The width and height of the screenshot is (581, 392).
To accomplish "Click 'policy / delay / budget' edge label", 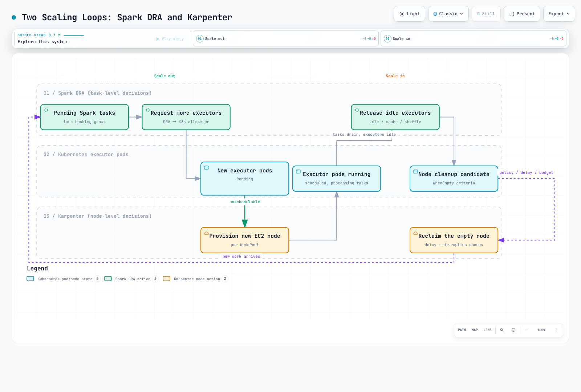I will point(526,173).
